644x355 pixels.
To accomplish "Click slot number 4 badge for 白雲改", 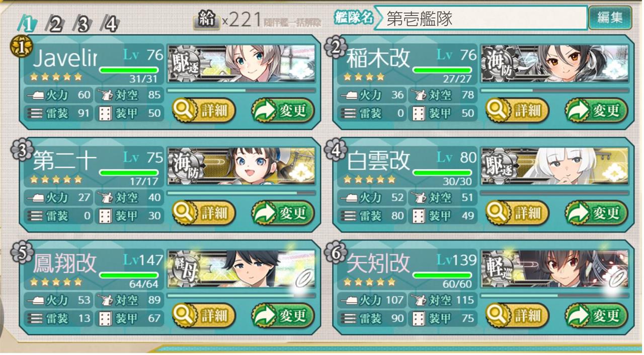I will [335, 150].
